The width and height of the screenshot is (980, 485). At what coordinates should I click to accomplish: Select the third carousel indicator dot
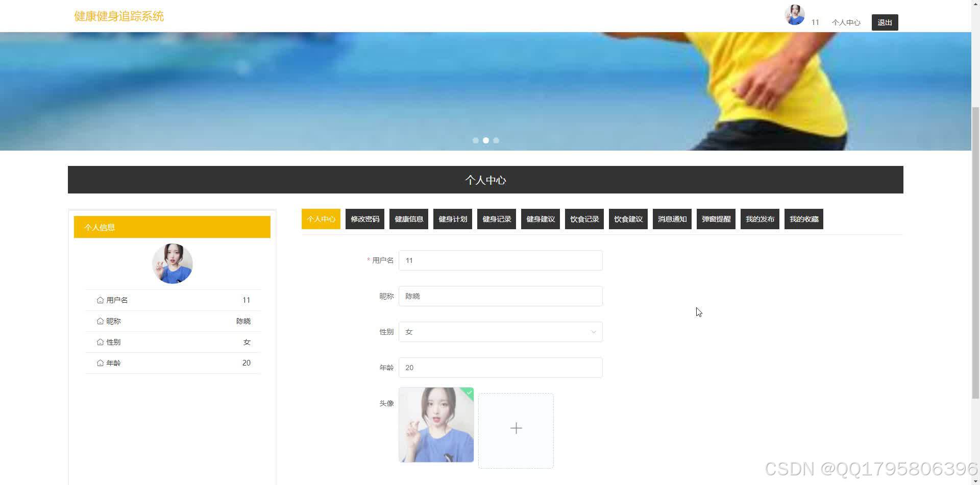coord(496,140)
